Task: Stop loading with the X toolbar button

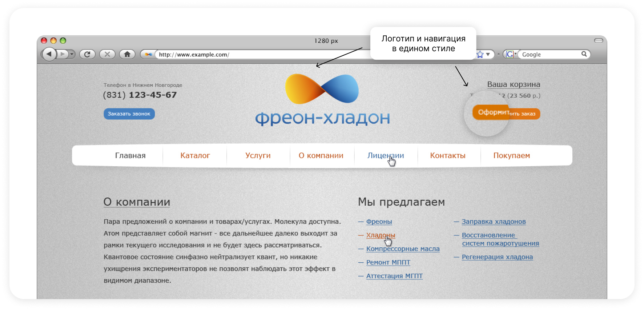Action: (107, 54)
